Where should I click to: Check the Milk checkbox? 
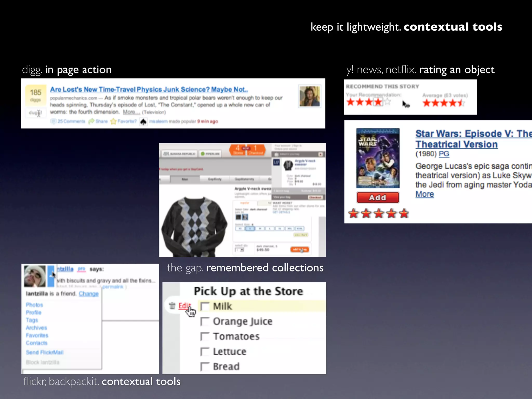point(205,306)
